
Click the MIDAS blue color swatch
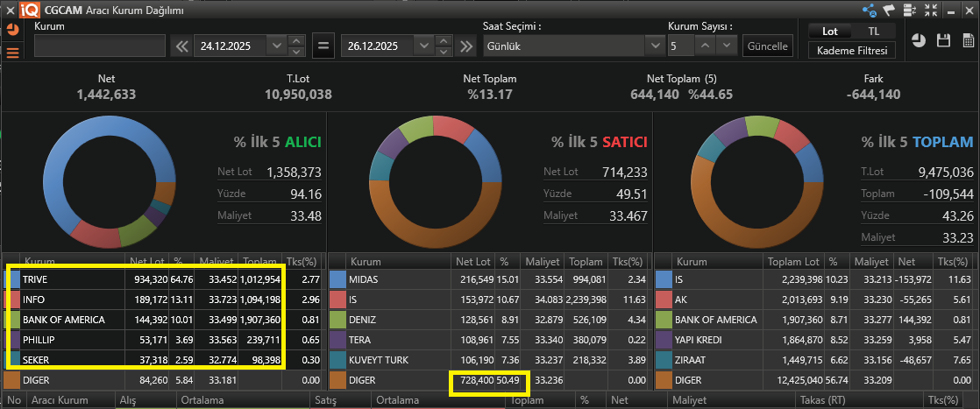point(338,279)
